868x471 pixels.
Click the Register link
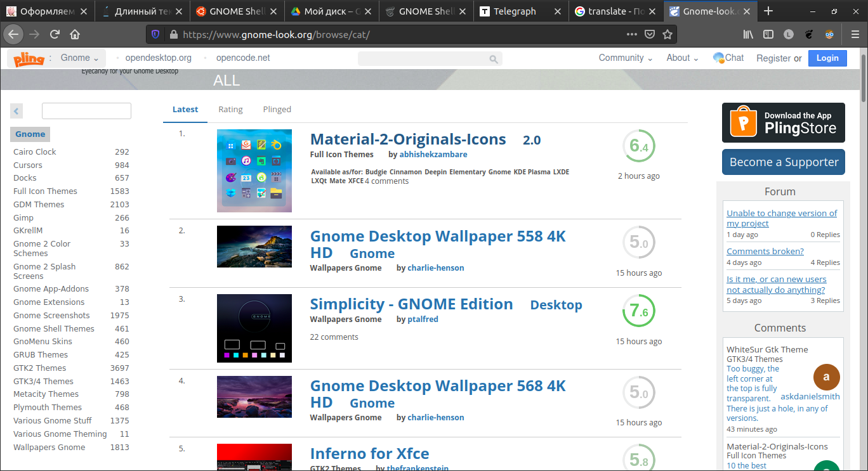[x=773, y=58]
